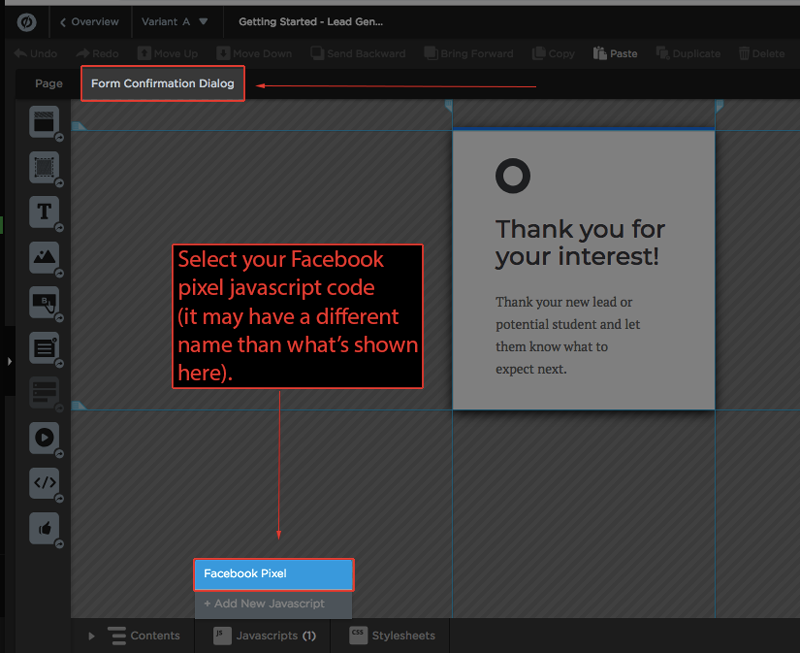Switch to the Page tab
This screenshot has width=800, height=653.
pos(49,84)
